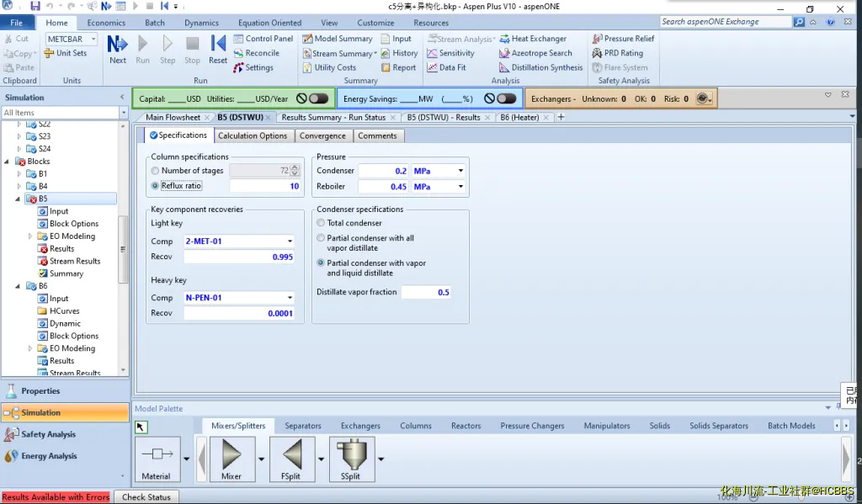862x504 pixels.
Task: Switch to Calculation Options tab
Action: 253,135
